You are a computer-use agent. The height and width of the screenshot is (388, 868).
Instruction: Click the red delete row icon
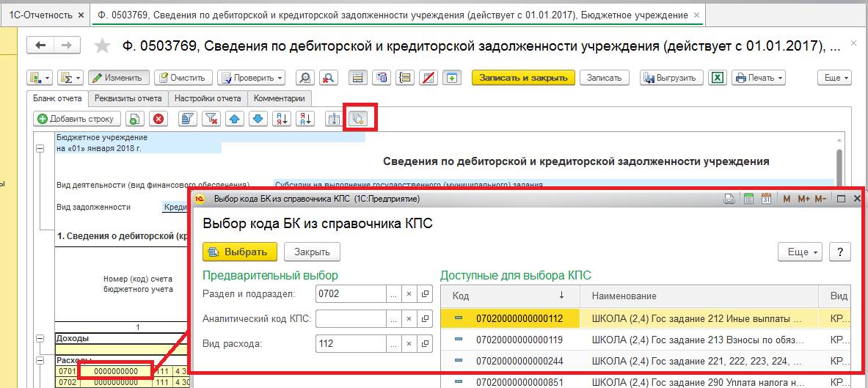click(159, 118)
